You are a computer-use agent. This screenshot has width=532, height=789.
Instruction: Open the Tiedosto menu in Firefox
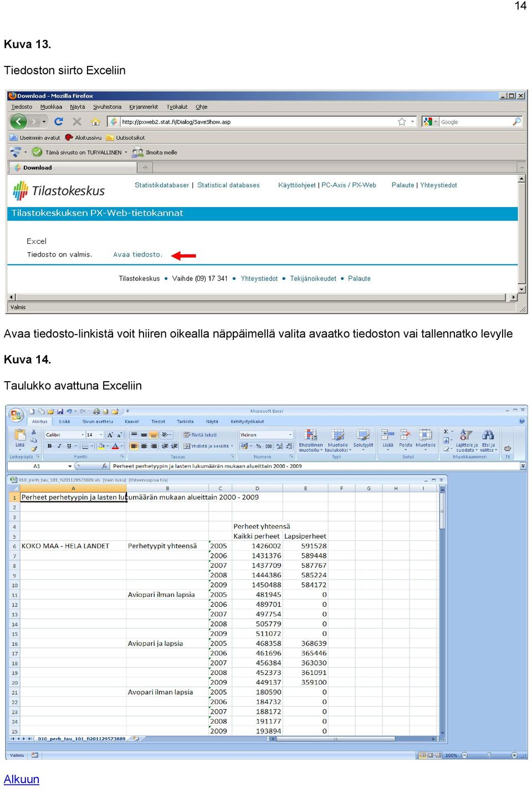coord(22,107)
